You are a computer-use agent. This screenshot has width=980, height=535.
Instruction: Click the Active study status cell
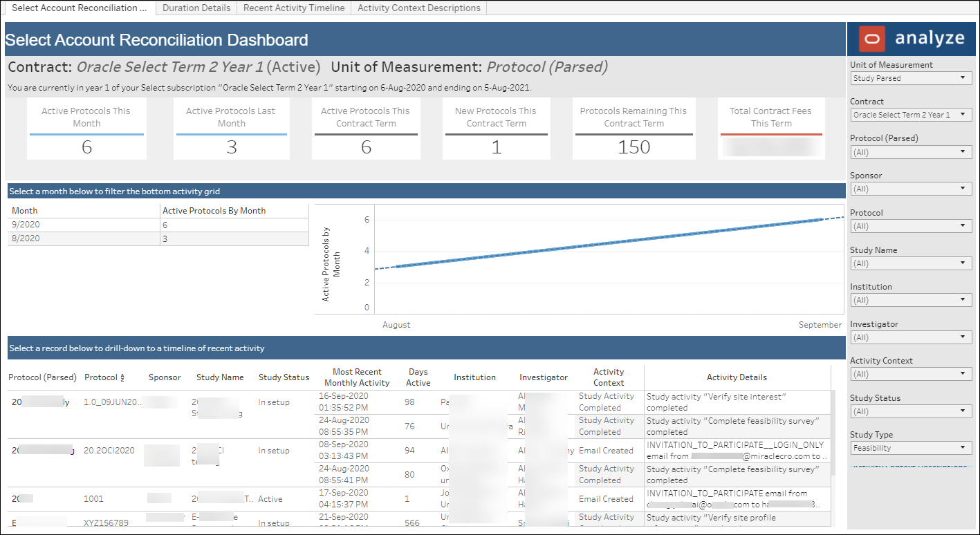coord(270,499)
